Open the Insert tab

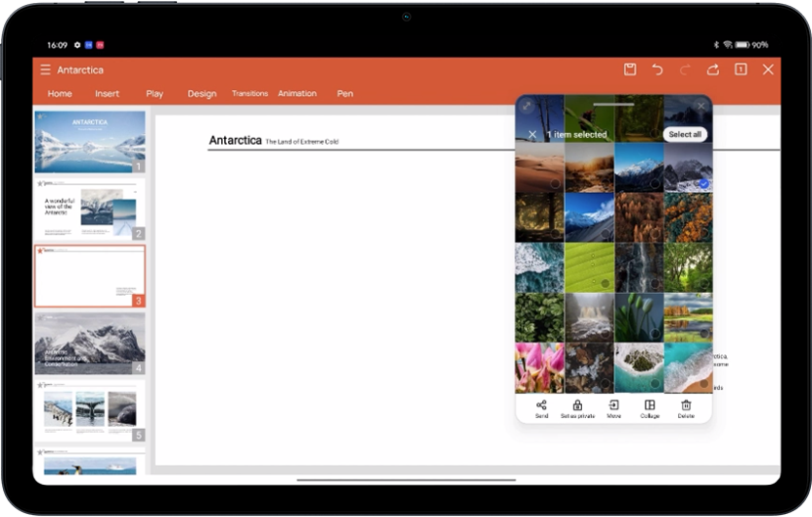107,94
